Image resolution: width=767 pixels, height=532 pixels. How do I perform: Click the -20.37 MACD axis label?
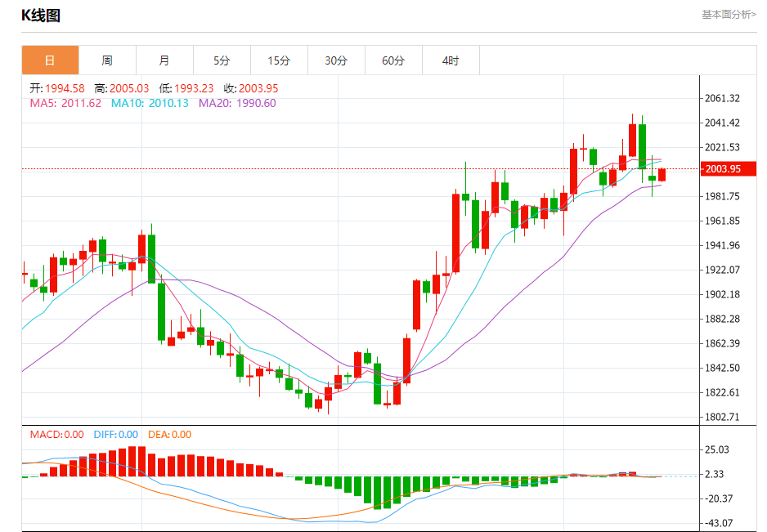[x=718, y=498]
